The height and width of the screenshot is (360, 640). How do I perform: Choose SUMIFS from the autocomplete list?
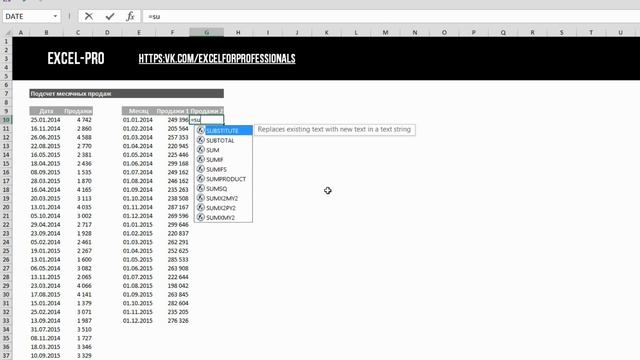(x=223, y=169)
